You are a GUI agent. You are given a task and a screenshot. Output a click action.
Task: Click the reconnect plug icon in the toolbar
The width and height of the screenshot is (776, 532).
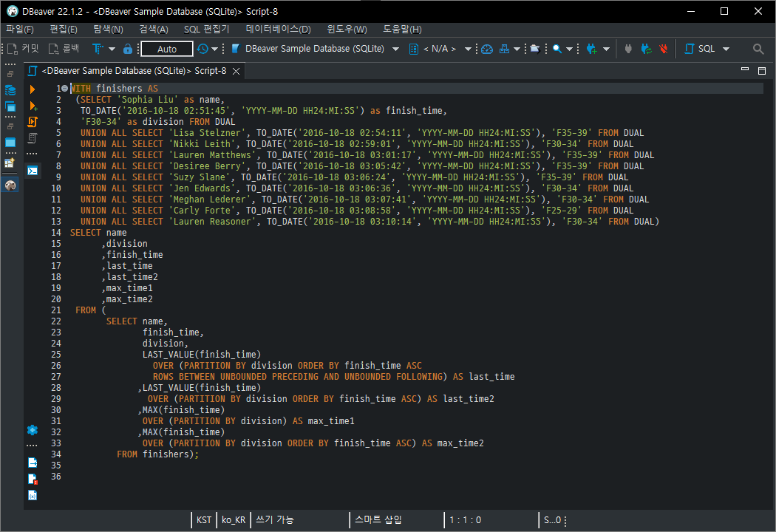(x=646, y=49)
